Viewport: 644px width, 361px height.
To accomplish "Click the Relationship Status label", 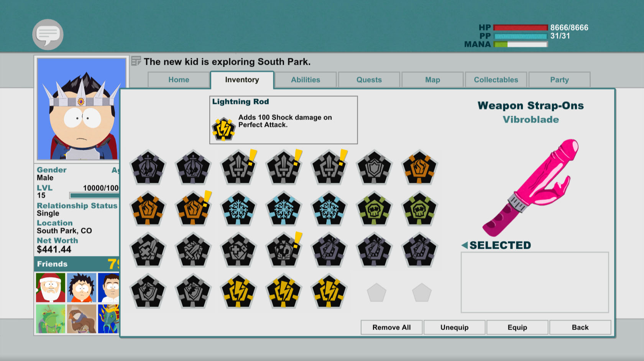I will pos(77,206).
